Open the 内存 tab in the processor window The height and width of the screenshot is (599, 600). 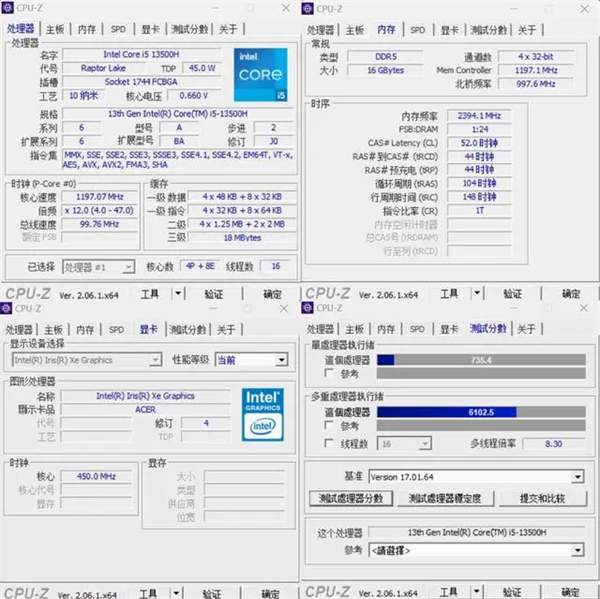pos(87,29)
